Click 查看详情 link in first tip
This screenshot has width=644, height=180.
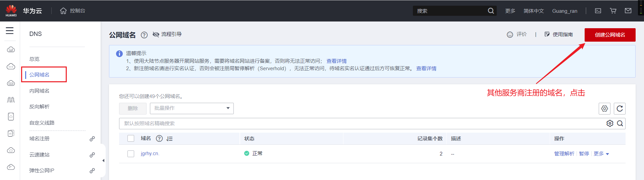click(336, 61)
